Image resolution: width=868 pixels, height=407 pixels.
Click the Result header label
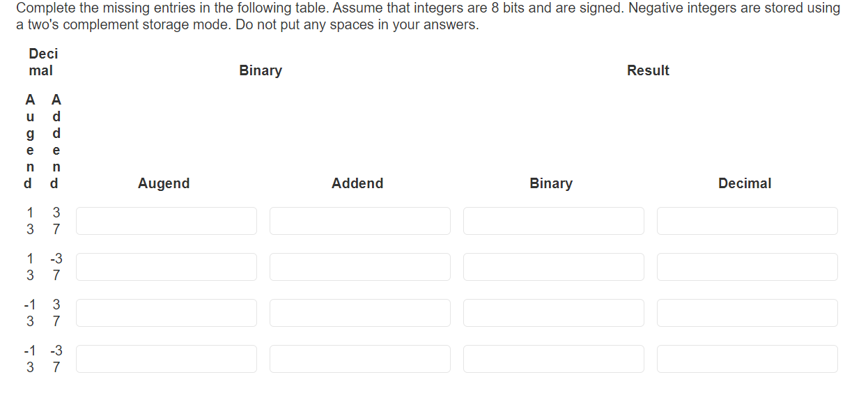[x=647, y=70]
